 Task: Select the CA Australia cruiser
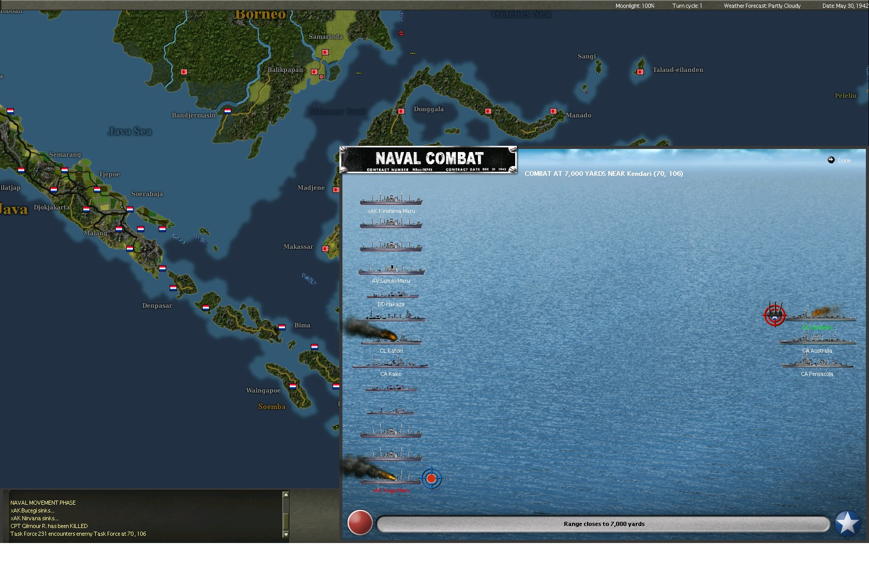click(x=817, y=338)
